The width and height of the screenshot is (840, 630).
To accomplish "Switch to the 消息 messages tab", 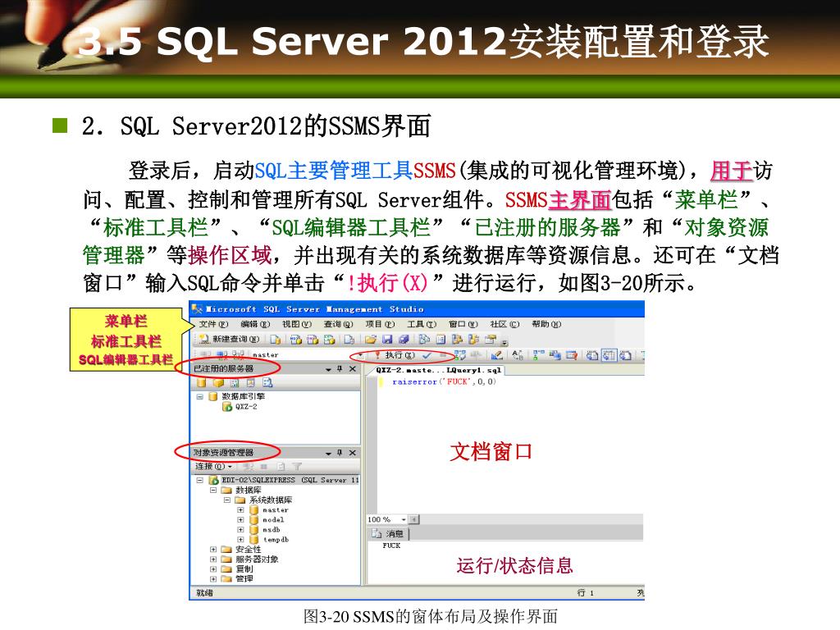I will [389, 533].
